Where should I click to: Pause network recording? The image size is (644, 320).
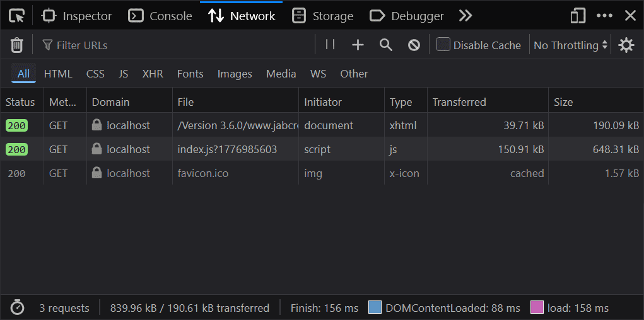[x=331, y=44]
